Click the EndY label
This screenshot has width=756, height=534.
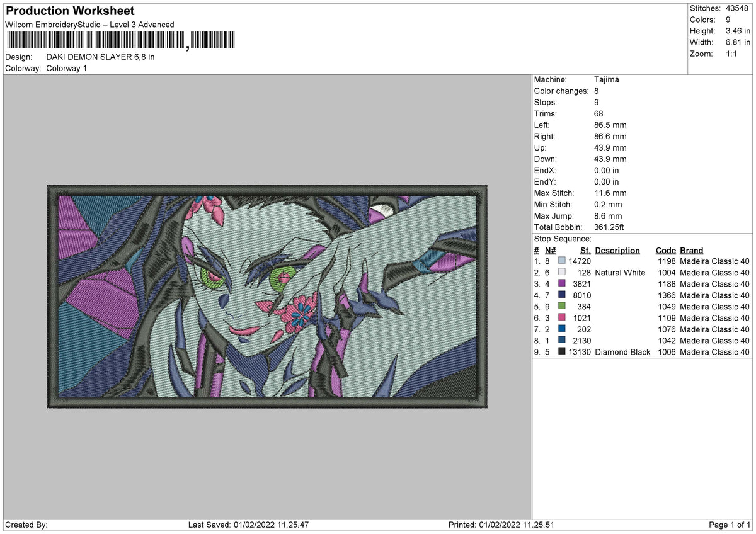pyautogui.click(x=545, y=182)
